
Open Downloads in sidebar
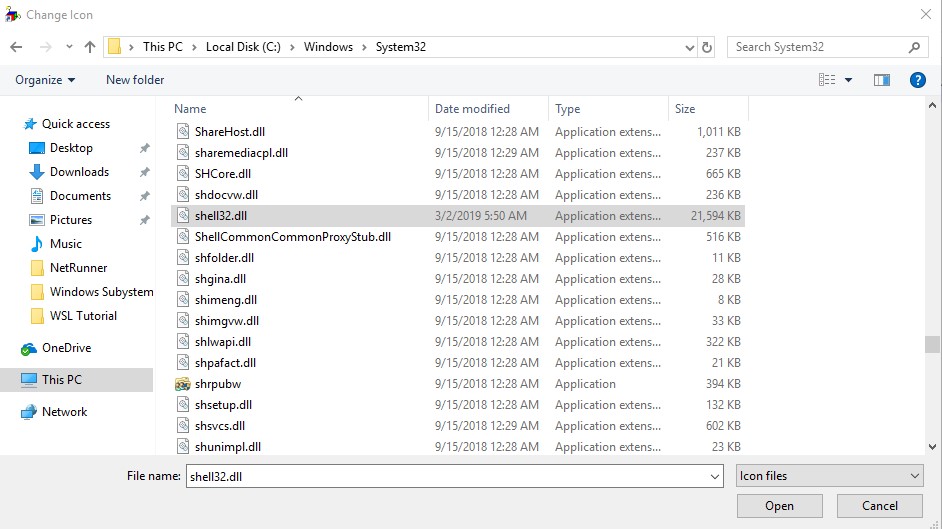(x=79, y=172)
